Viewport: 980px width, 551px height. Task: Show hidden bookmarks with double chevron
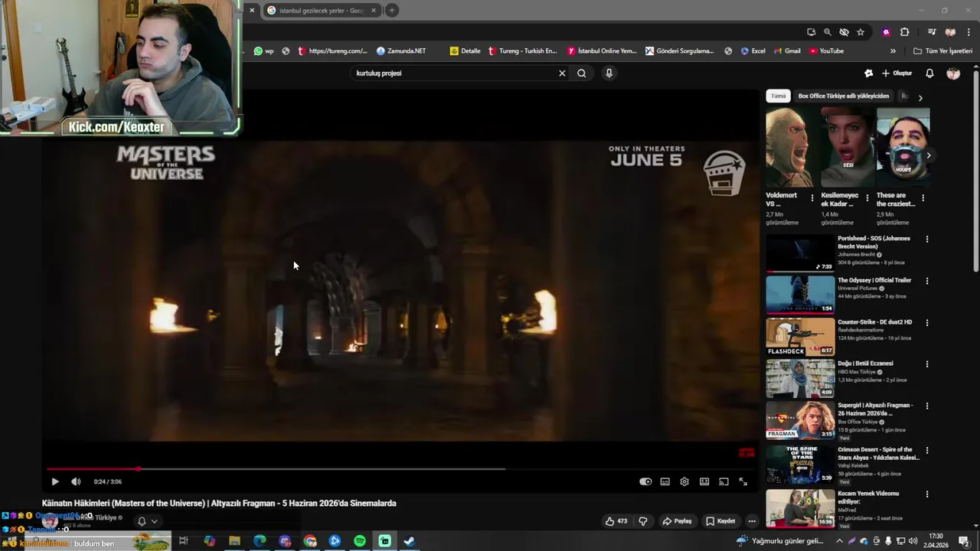point(893,51)
